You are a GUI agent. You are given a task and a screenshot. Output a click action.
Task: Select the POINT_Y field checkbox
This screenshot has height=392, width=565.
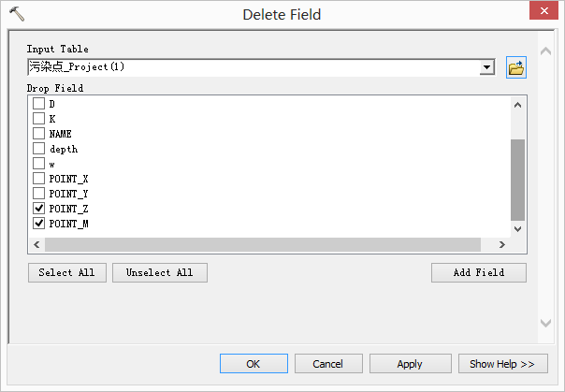coord(38,194)
